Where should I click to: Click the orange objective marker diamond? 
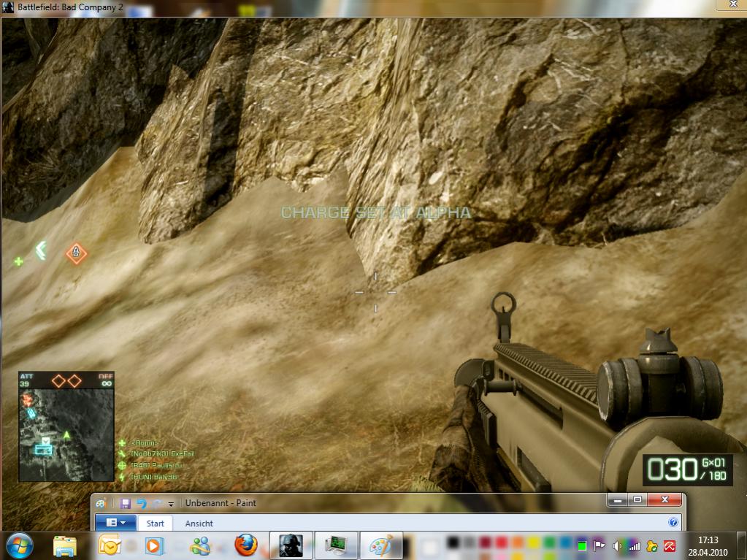click(x=76, y=253)
